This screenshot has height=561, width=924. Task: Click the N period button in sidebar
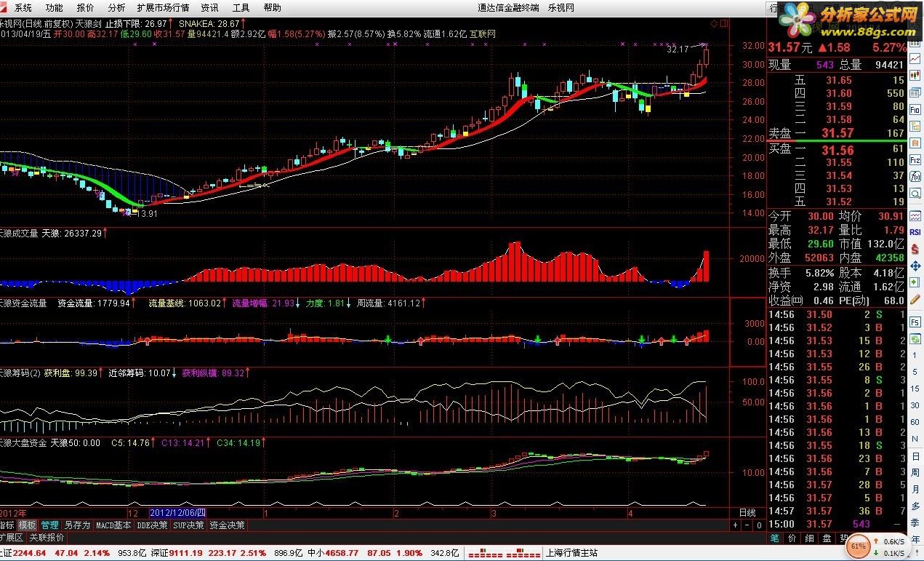tap(915, 438)
